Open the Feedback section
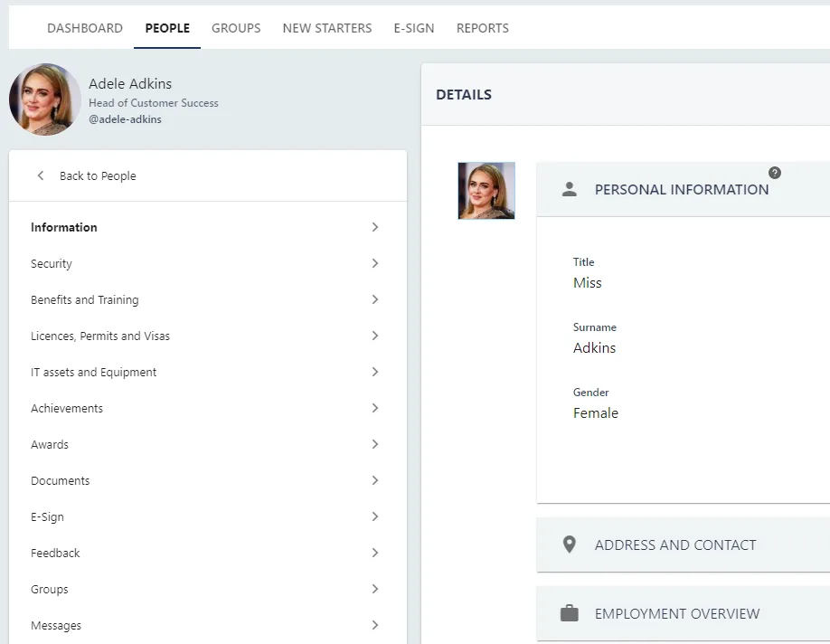The width and height of the screenshot is (830, 644). 208,553
